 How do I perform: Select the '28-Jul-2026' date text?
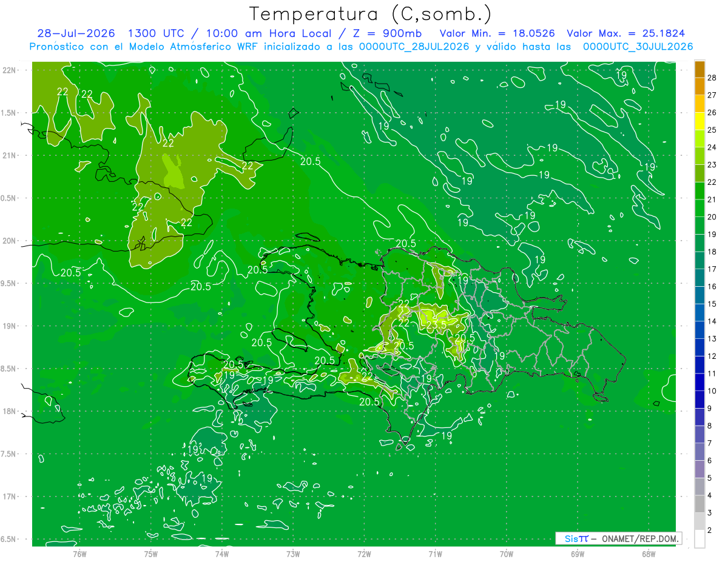pos(76,33)
